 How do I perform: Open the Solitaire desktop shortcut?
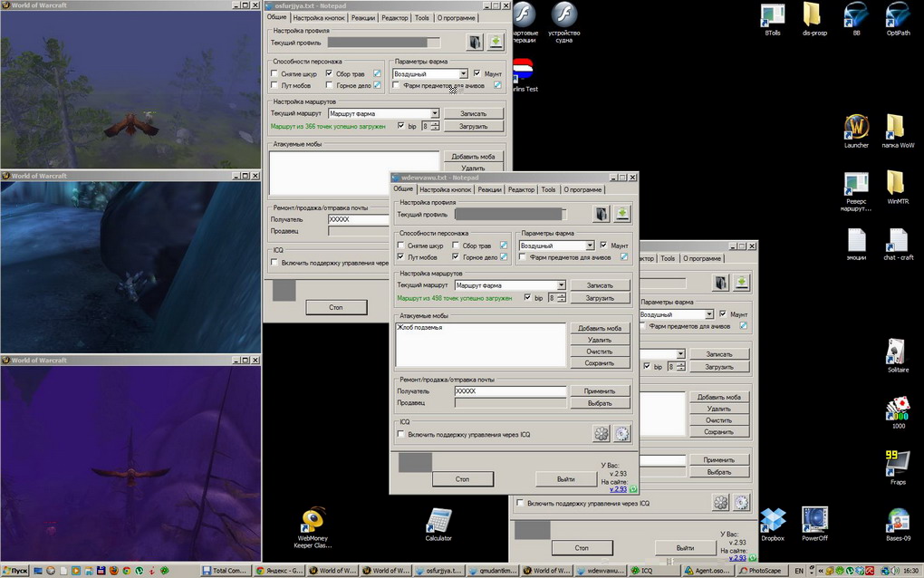[897, 352]
